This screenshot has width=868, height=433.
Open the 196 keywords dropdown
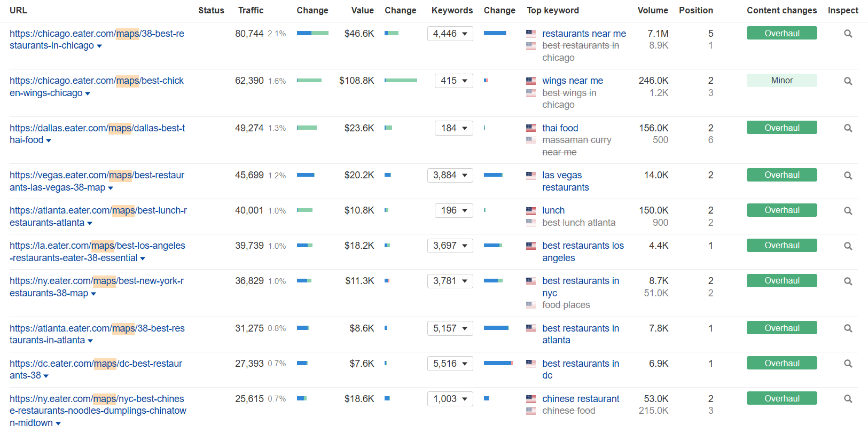click(x=454, y=210)
